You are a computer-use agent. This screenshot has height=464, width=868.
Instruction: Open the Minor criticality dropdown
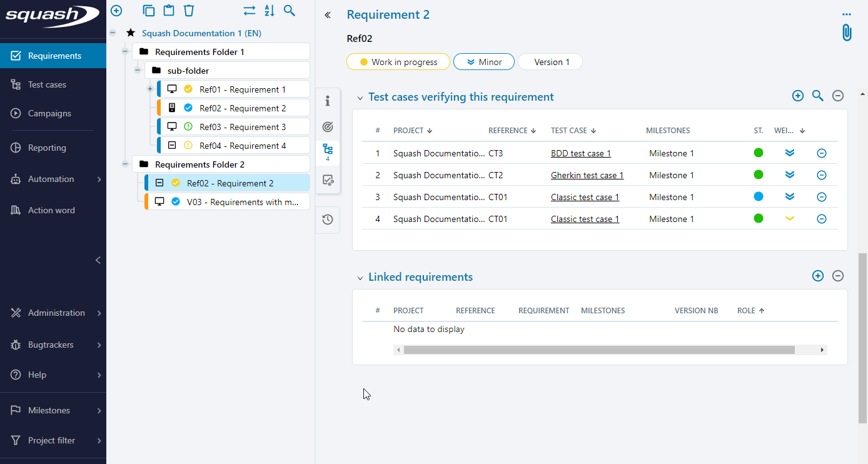[484, 62]
